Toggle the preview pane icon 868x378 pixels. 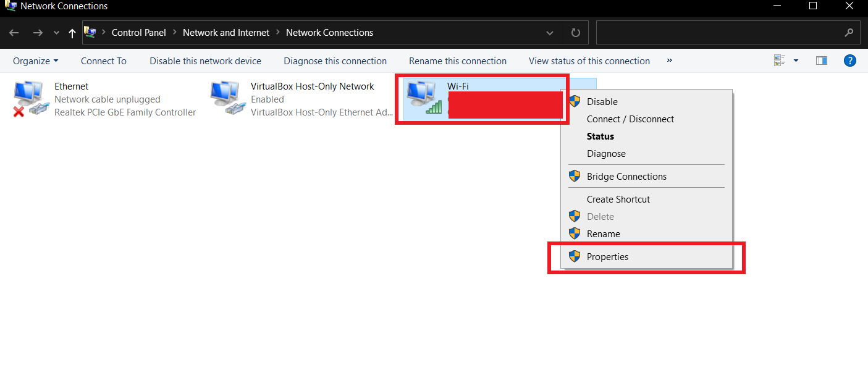[x=821, y=61]
